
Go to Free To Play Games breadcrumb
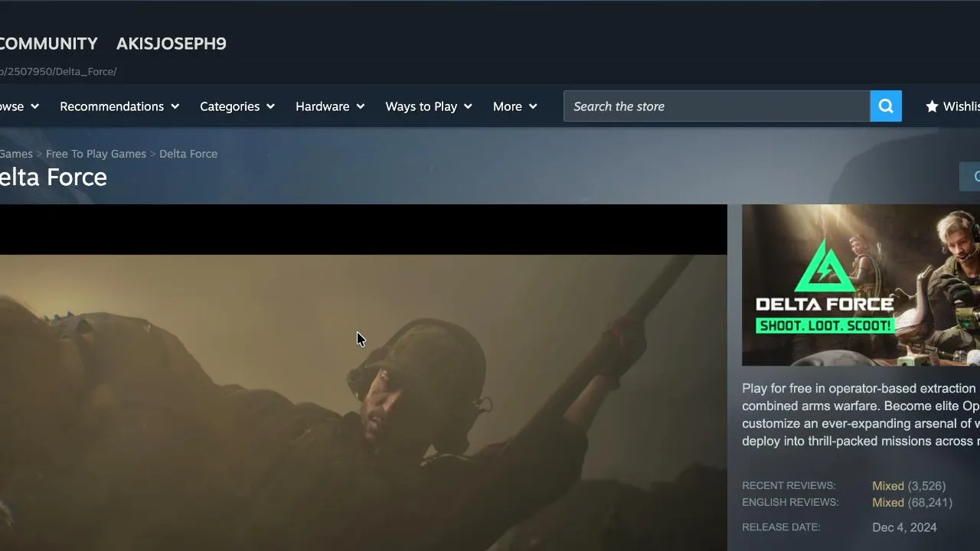coord(96,154)
